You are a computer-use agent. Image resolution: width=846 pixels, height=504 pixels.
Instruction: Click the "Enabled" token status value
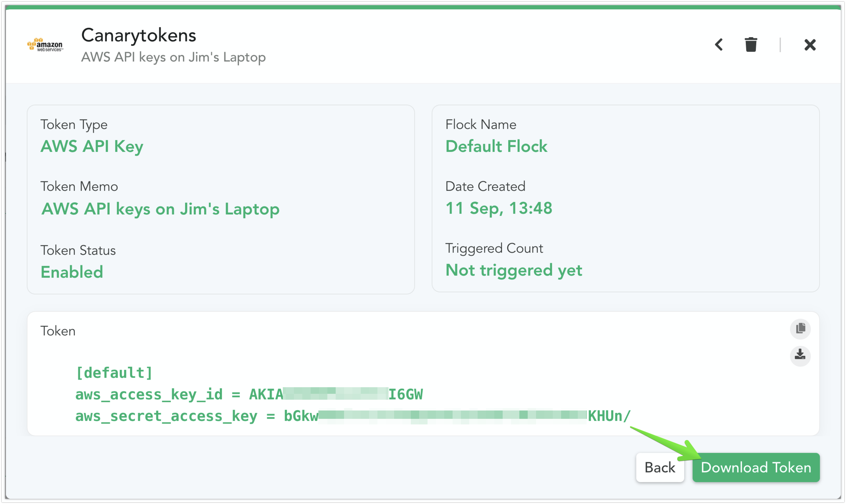72,272
